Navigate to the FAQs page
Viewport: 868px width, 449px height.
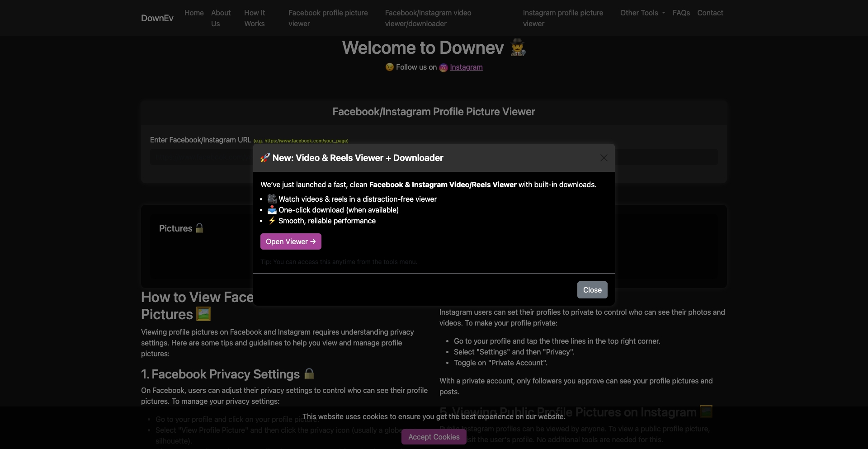(681, 13)
